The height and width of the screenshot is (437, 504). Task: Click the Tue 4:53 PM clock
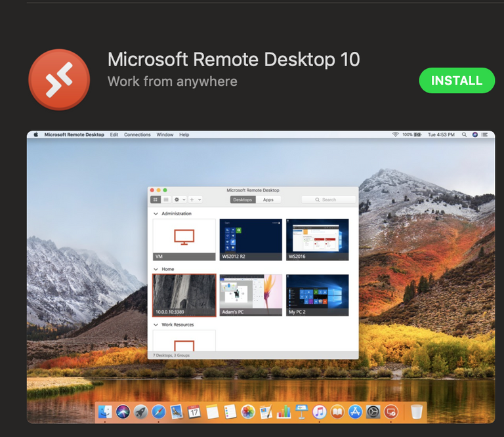click(x=441, y=135)
